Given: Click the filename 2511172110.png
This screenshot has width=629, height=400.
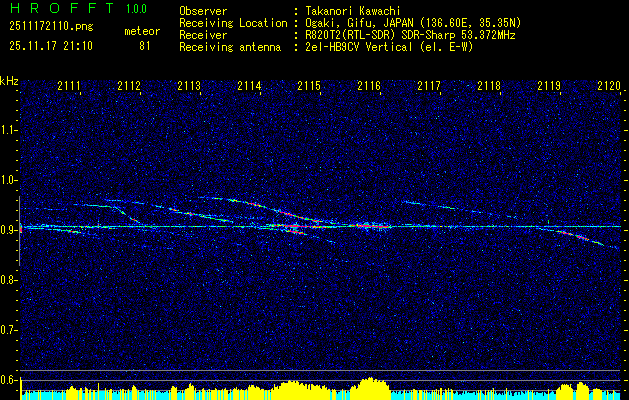Looking at the screenshot, I should [x=51, y=27].
